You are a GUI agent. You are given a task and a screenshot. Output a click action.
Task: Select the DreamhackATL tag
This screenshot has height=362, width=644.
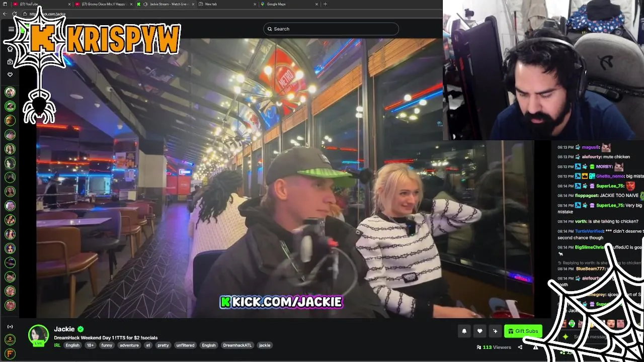click(x=236, y=345)
